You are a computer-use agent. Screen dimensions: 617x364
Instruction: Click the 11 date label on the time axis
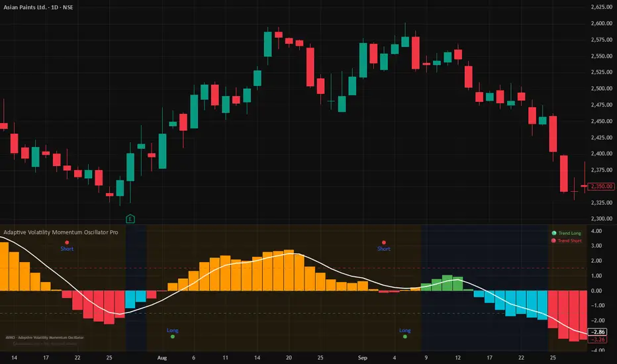coord(225,357)
